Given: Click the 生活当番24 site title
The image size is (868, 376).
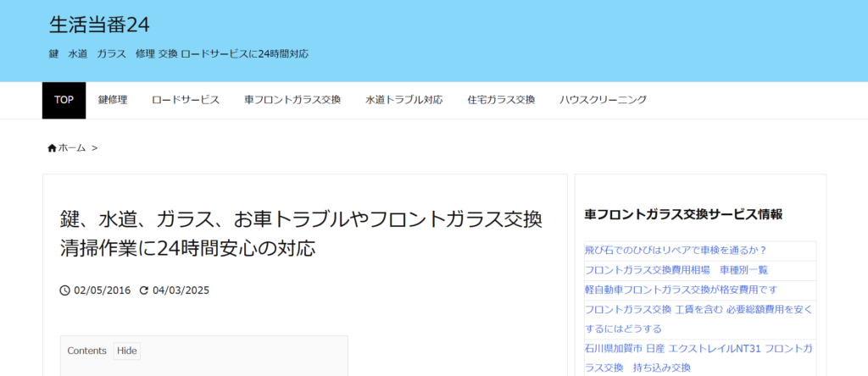Looking at the screenshot, I should 100,25.
